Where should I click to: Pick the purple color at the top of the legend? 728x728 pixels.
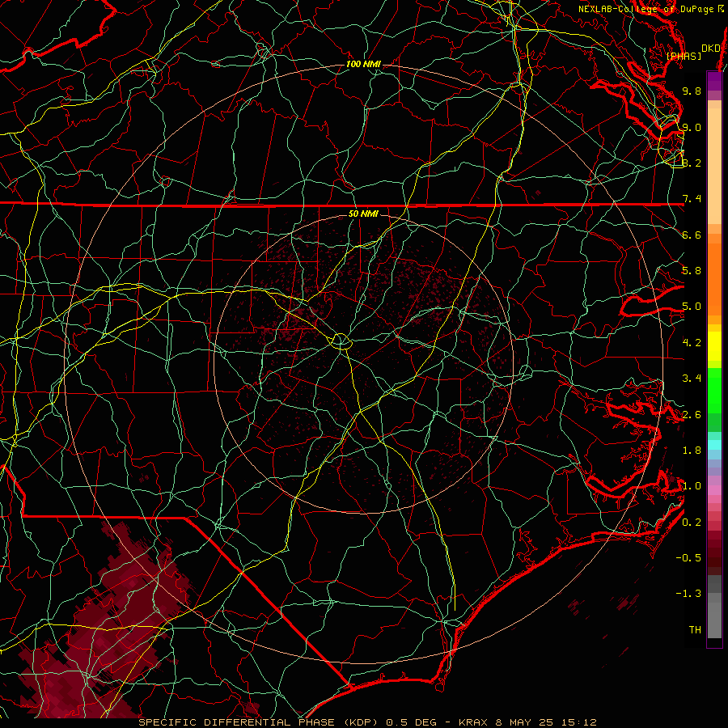(x=714, y=81)
